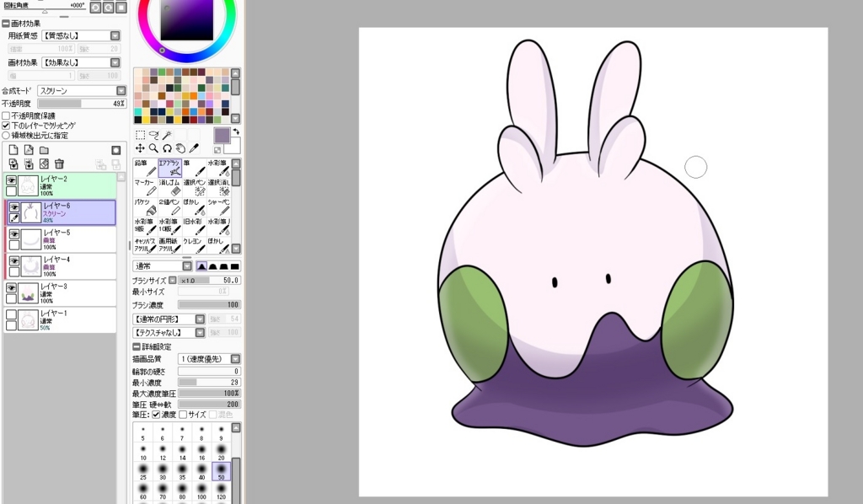Select the エアブラシ airbrush tool
The image size is (863, 504).
pos(169,169)
